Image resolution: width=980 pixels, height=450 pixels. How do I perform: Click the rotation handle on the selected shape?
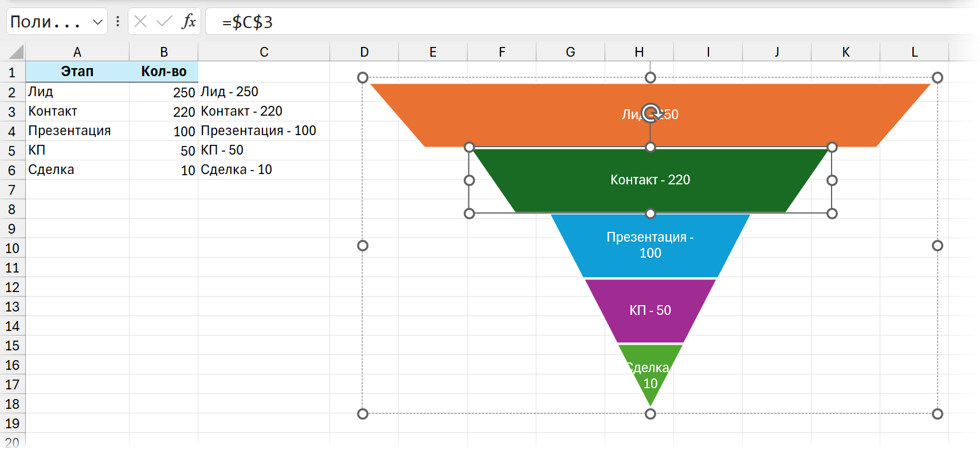(650, 113)
